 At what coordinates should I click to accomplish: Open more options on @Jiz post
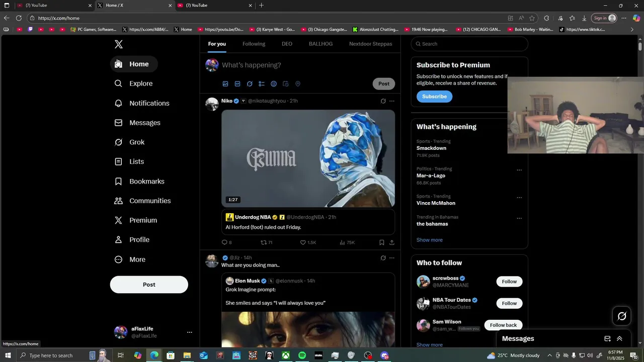(x=392, y=258)
